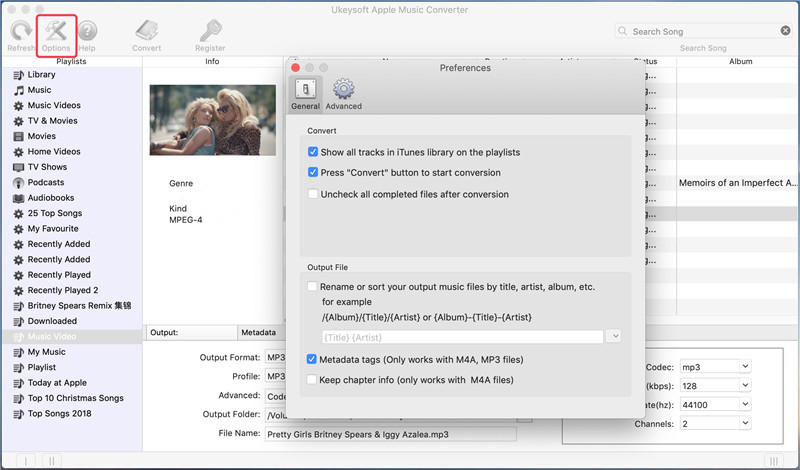The height and width of the screenshot is (470, 800).
Task: Click the Convert toolbar icon
Action: point(147,31)
